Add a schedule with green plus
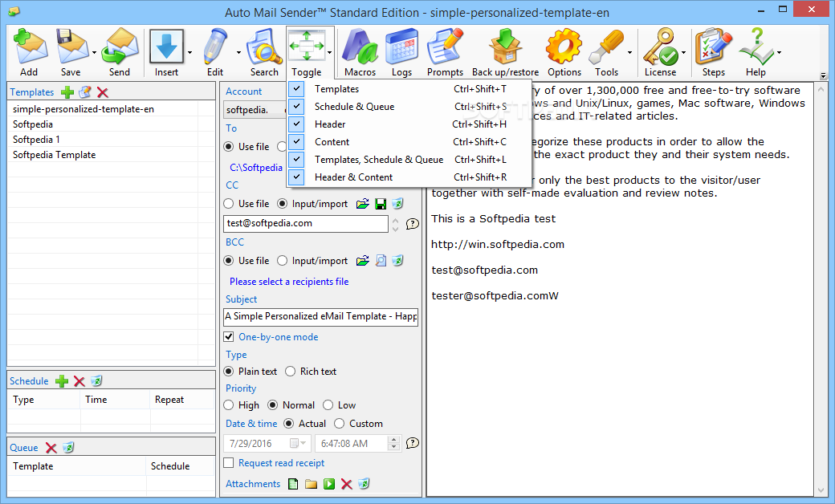This screenshot has width=835, height=504. [x=62, y=381]
